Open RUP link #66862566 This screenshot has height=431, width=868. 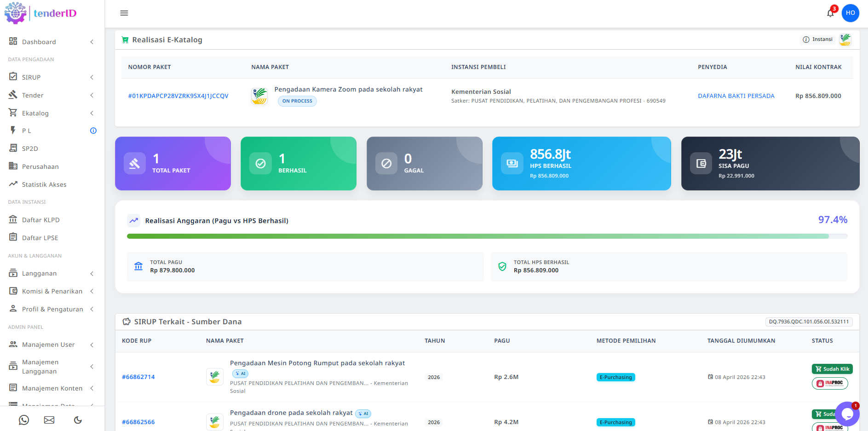pyautogui.click(x=138, y=422)
